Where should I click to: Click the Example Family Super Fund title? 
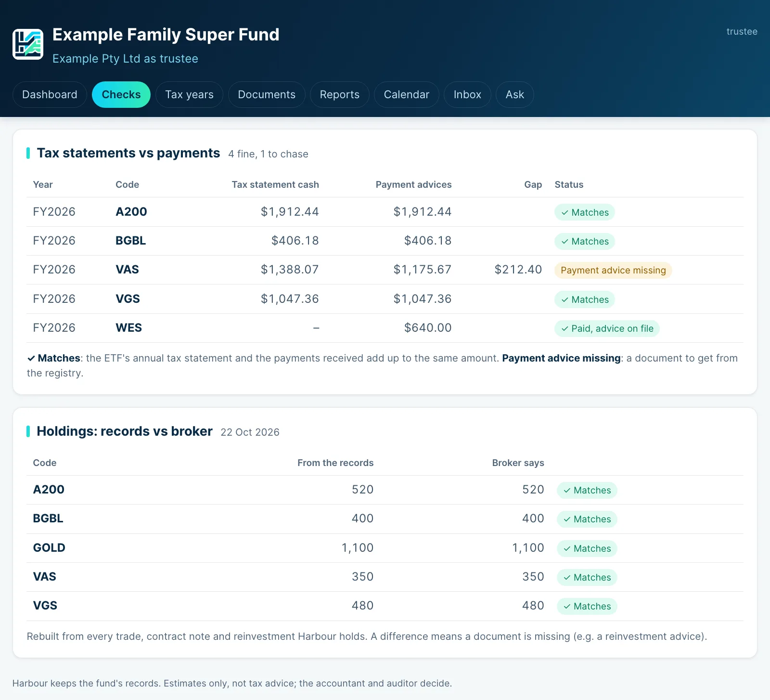click(166, 35)
